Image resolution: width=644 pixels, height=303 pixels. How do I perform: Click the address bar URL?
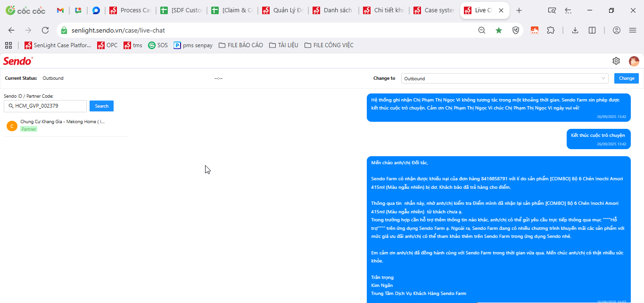118,30
